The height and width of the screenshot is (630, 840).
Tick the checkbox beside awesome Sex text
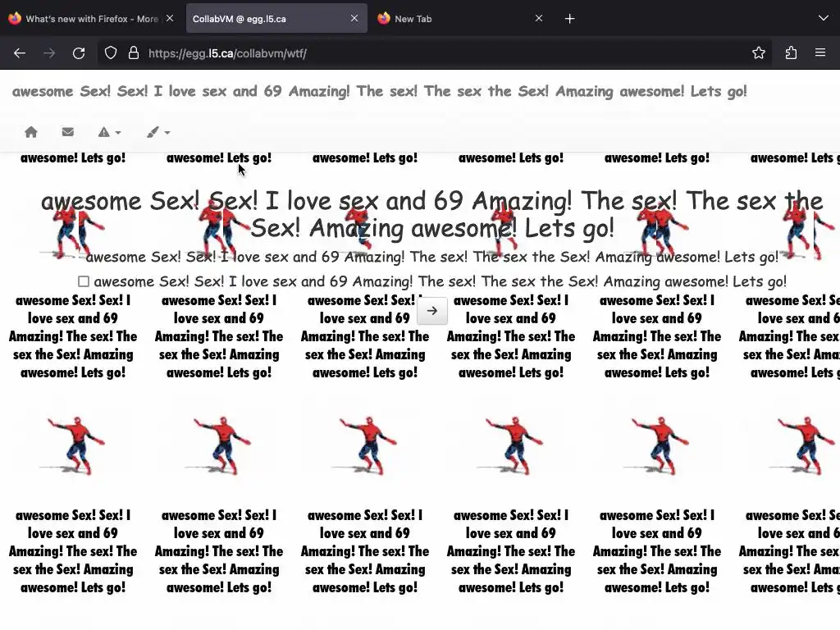[x=84, y=281]
